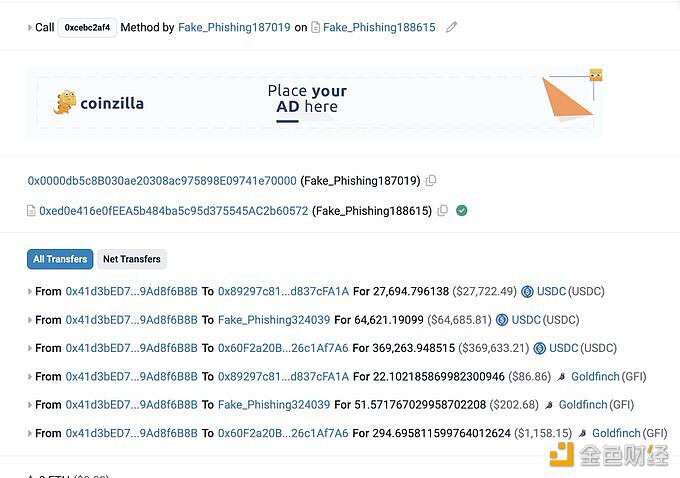The height and width of the screenshot is (478, 680).
Task: Open the Goldfinch token link for 51.57 transfer
Action: click(583, 405)
